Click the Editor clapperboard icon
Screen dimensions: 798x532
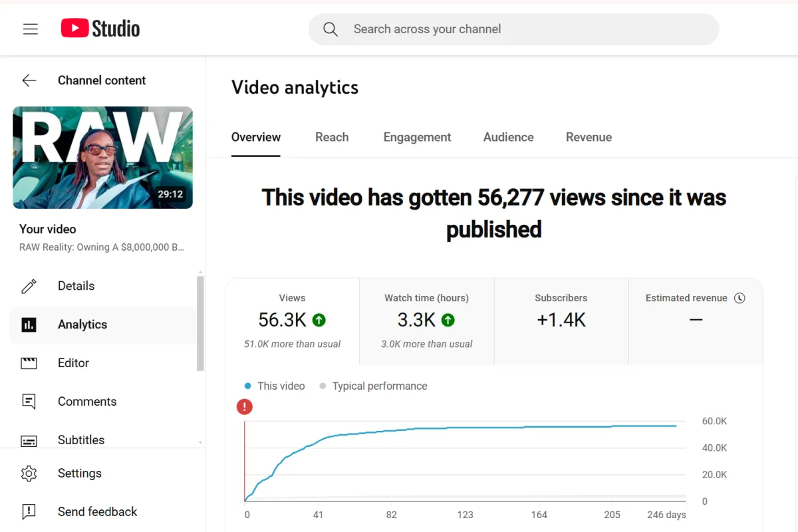tap(29, 363)
